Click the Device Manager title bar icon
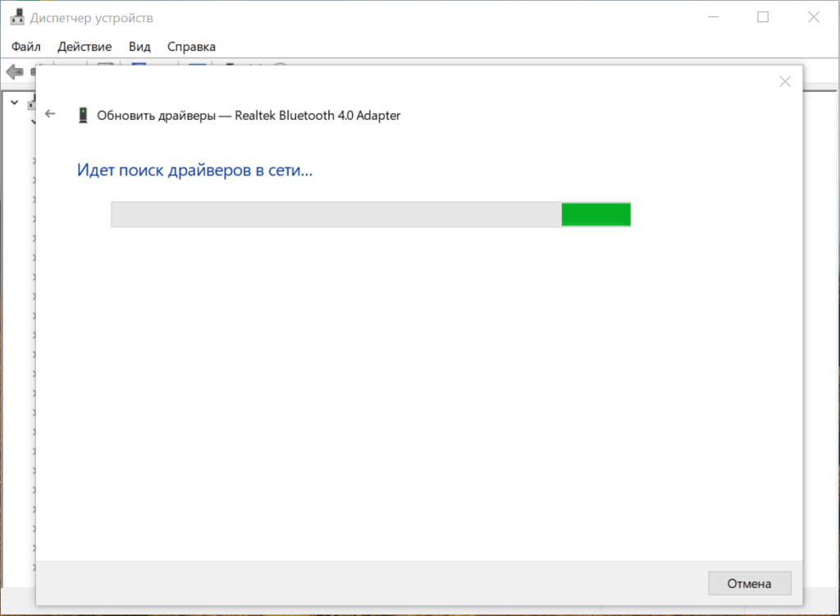The height and width of the screenshot is (616, 840). coord(17,17)
